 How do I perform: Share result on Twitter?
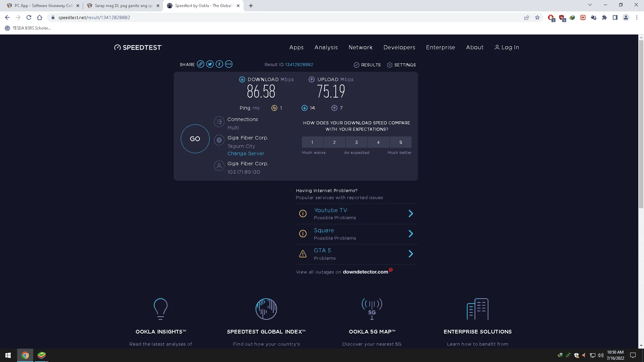pyautogui.click(x=210, y=64)
